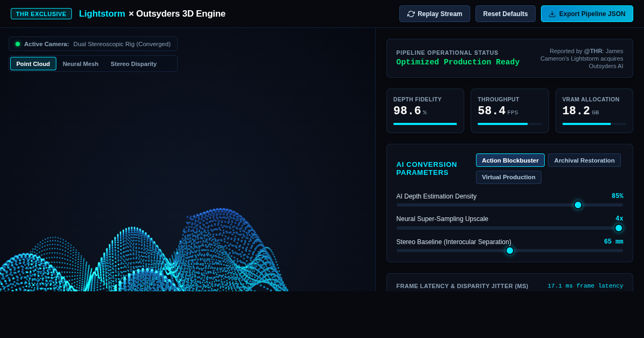Click the download icon in Export Pipeline JSON
Image resolution: width=644 pixels, height=338 pixels.
[552, 14]
